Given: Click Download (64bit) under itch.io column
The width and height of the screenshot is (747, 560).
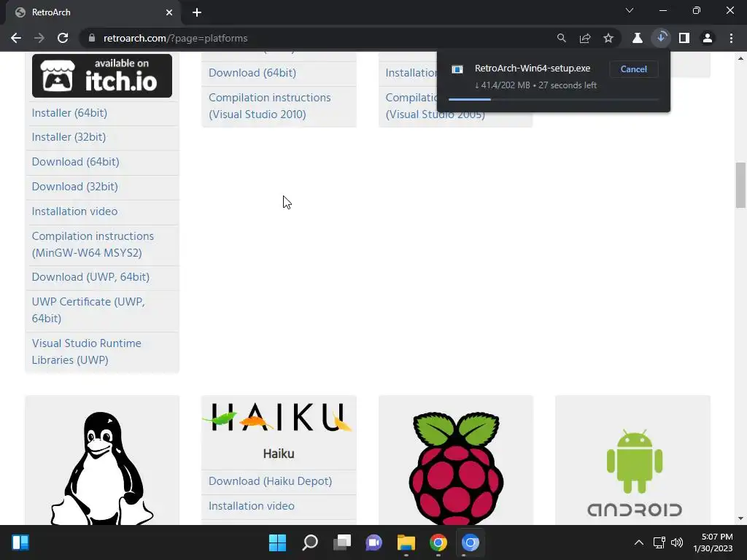Looking at the screenshot, I should click(x=75, y=162).
